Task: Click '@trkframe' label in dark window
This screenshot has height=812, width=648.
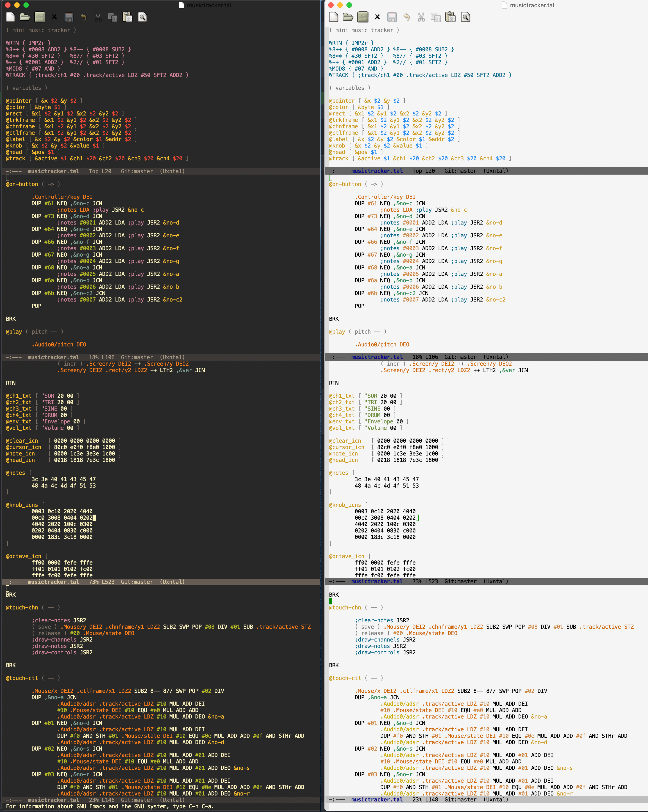Action: pos(20,120)
